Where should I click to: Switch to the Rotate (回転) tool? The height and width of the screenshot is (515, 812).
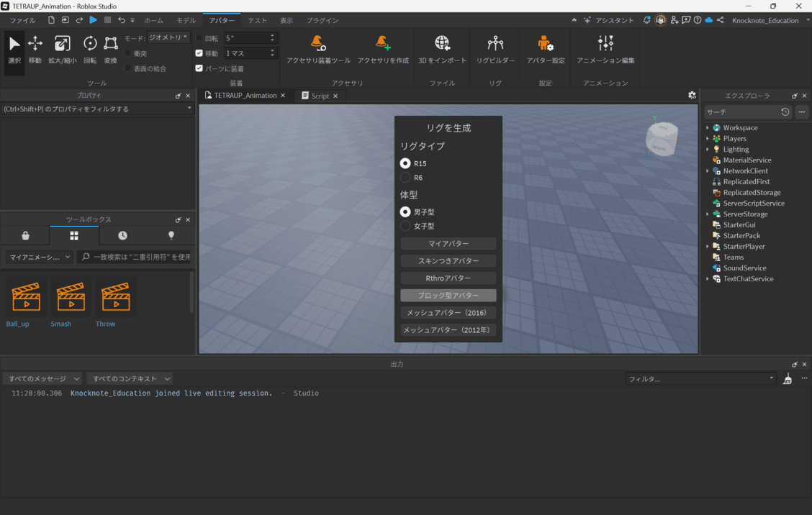click(x=90, y=50)
